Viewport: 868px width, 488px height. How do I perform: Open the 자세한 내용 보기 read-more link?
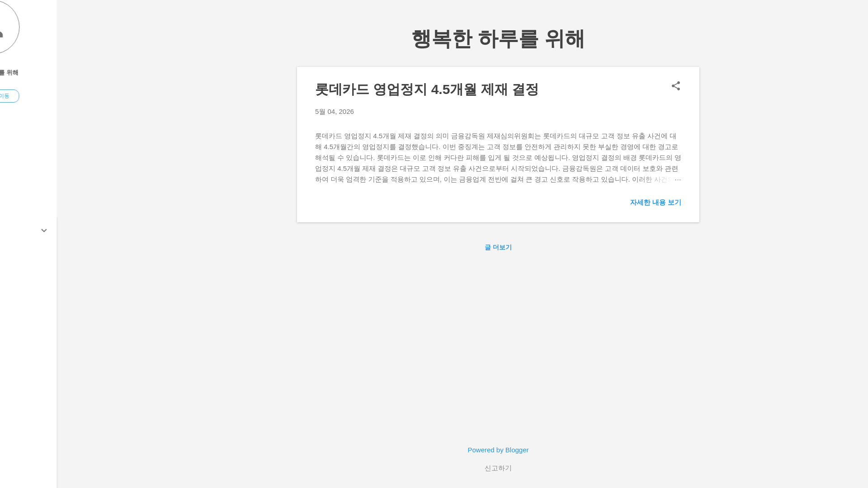tap(655, 202)
